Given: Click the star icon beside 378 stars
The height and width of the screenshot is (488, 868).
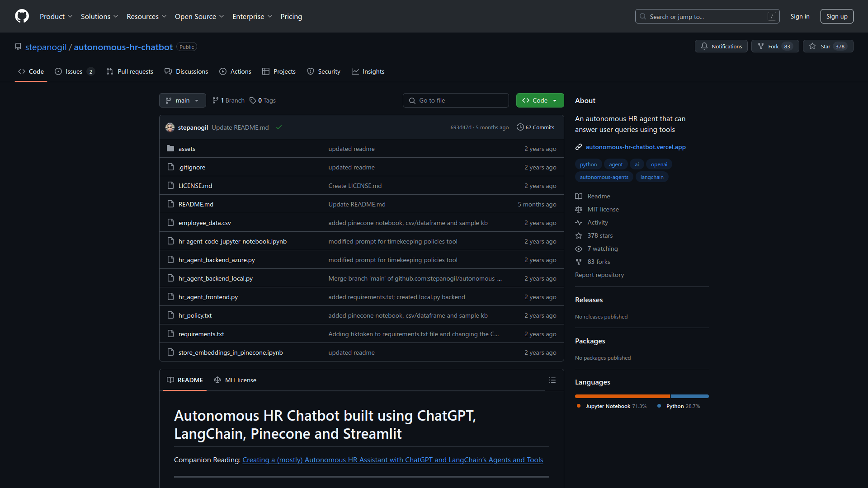Looking at the screenshot, I should pos(579,235).
